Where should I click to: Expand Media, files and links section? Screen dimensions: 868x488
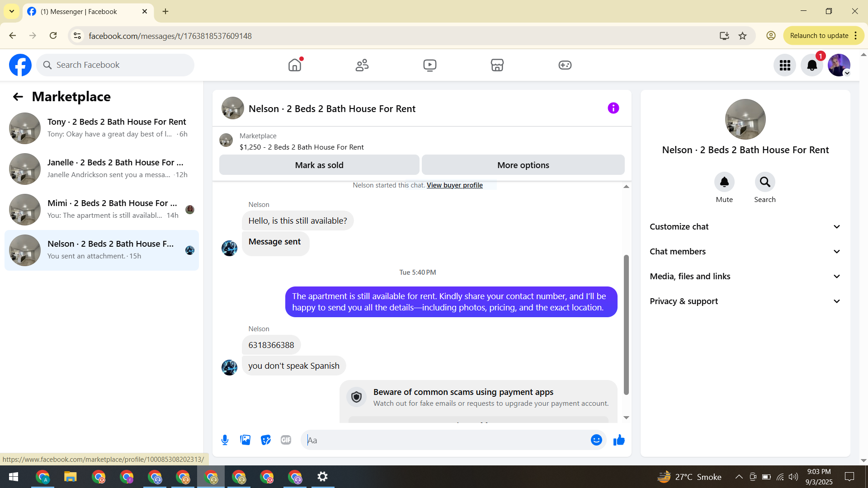point(745,277)
